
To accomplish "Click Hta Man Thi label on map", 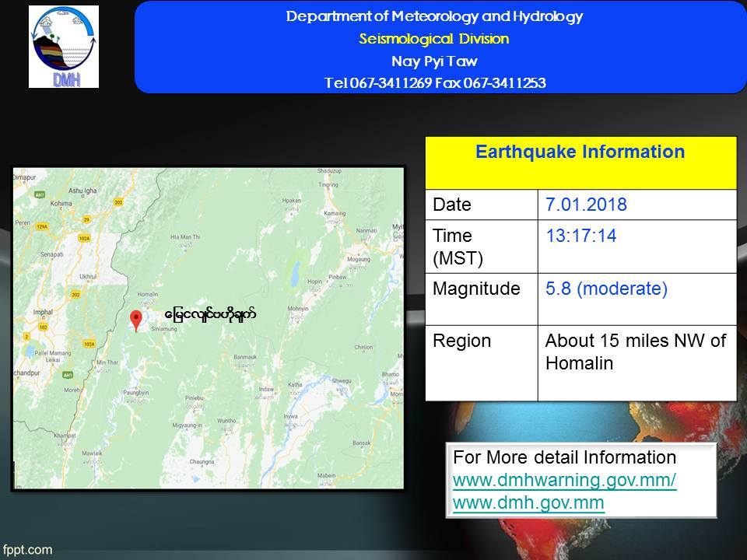I will 185,236.
